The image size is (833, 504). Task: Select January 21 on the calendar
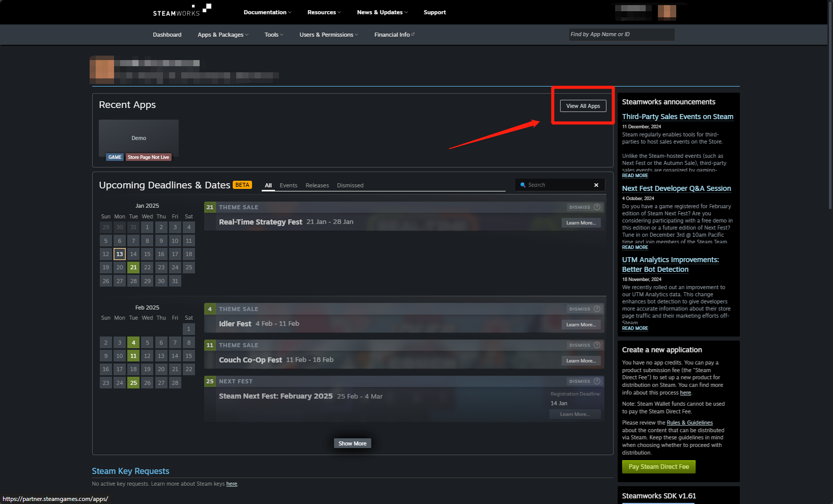pos(133,267)
